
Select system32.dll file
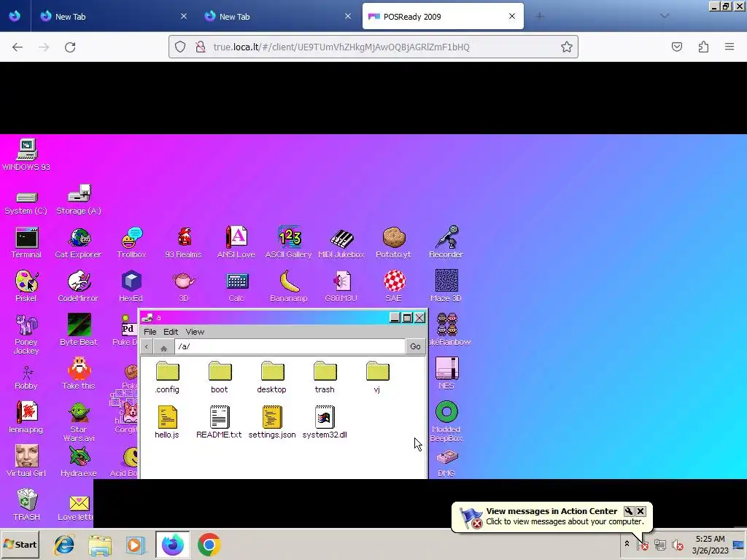pos(325,422)
